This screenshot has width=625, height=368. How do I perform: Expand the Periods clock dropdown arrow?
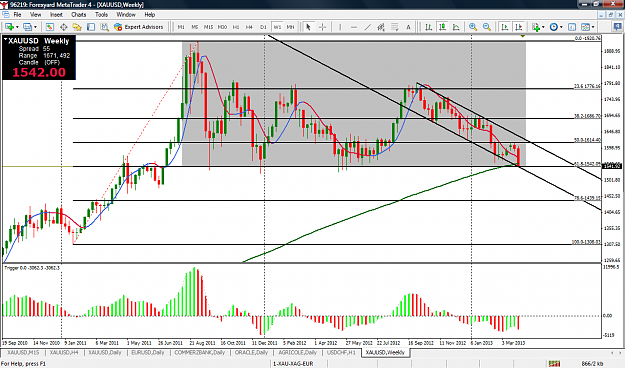pos(561,27)
